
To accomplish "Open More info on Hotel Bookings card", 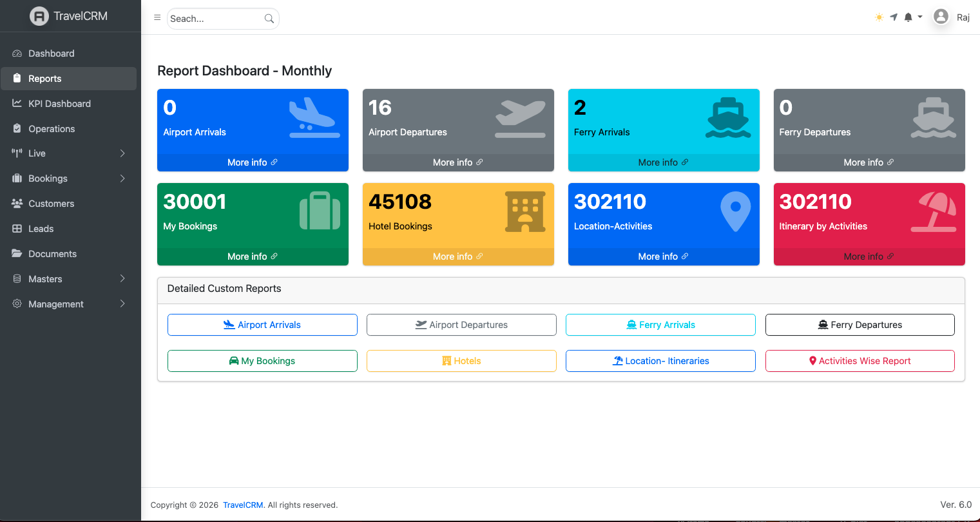I will click(x=458, y=256).
